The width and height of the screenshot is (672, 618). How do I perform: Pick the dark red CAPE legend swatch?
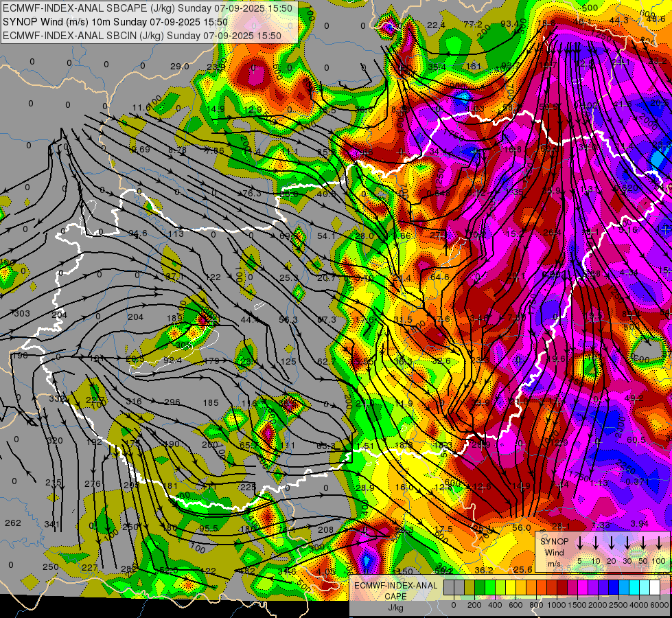coord(562,588)
